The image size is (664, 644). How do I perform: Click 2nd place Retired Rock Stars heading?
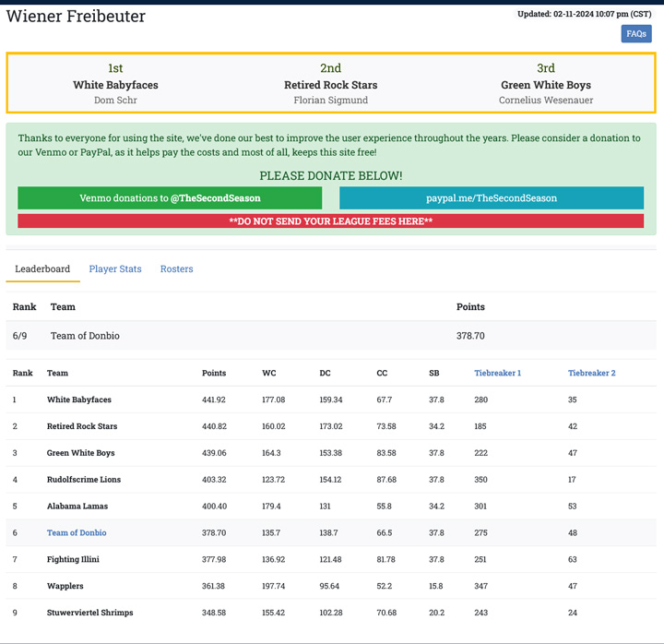point(331,85)
